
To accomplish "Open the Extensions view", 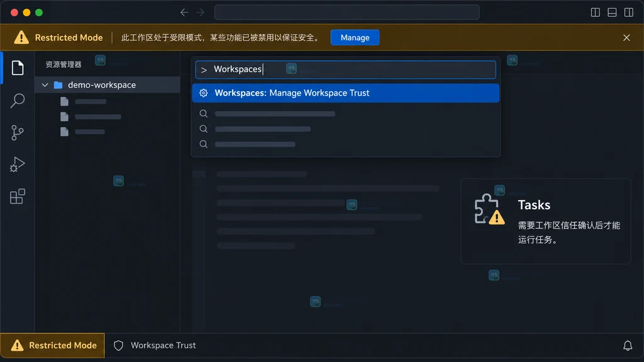I will click(17, 197).
